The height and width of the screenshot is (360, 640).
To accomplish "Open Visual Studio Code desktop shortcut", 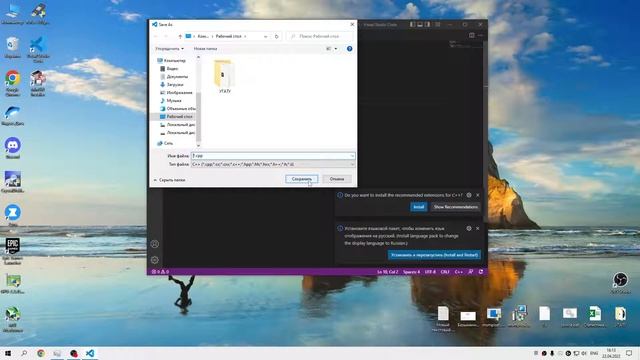I will (38, 50).
